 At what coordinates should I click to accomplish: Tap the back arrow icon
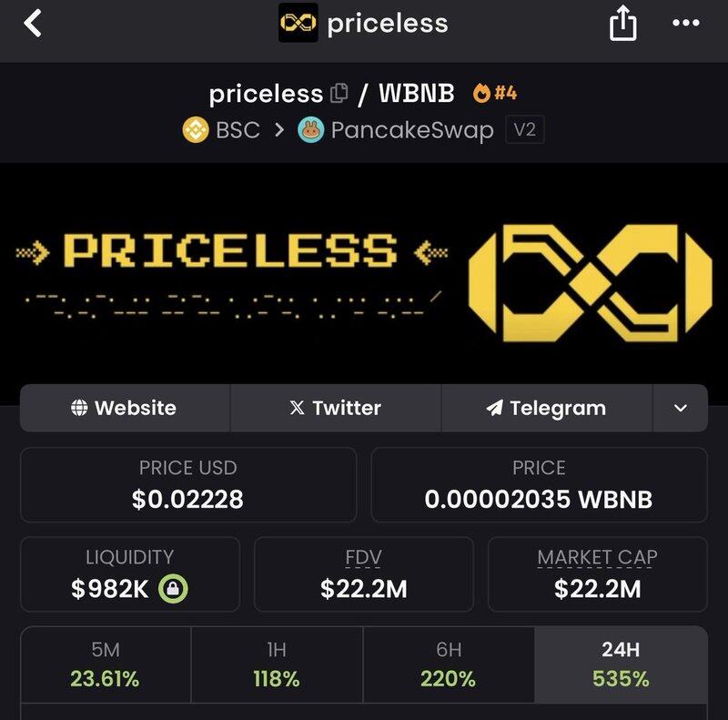click(x=33, y=24)
